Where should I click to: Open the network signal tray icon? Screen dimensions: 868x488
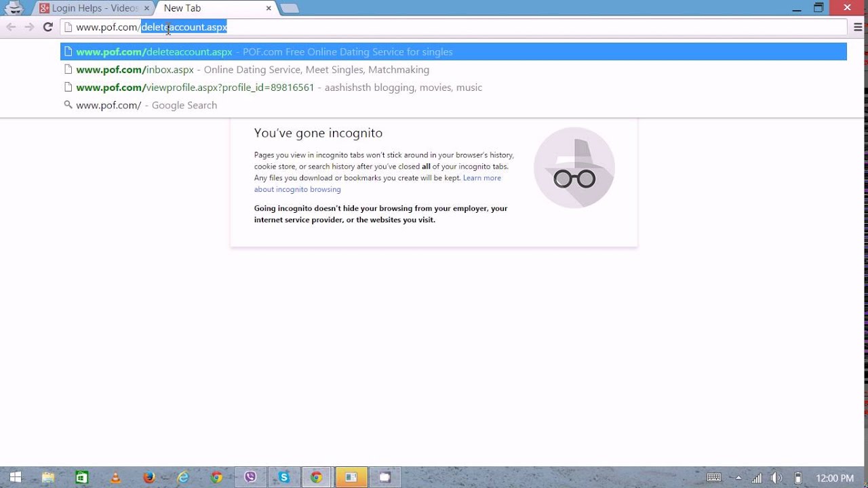757,478
